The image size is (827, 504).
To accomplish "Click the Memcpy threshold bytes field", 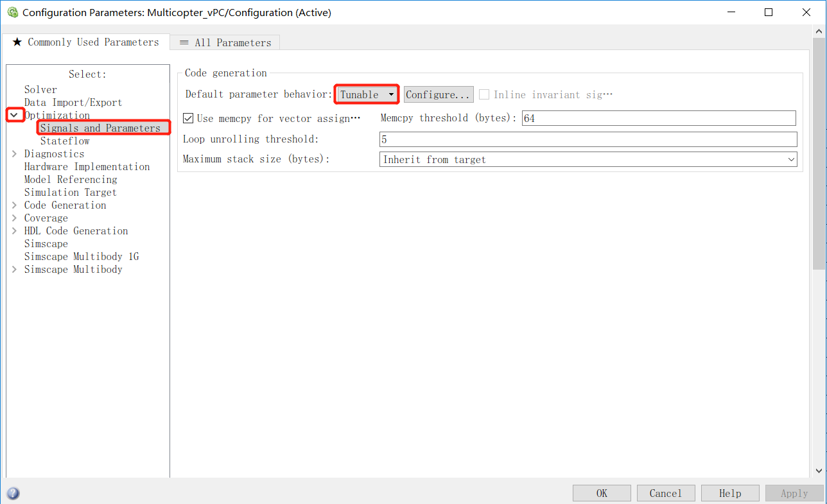I will 659,118.
